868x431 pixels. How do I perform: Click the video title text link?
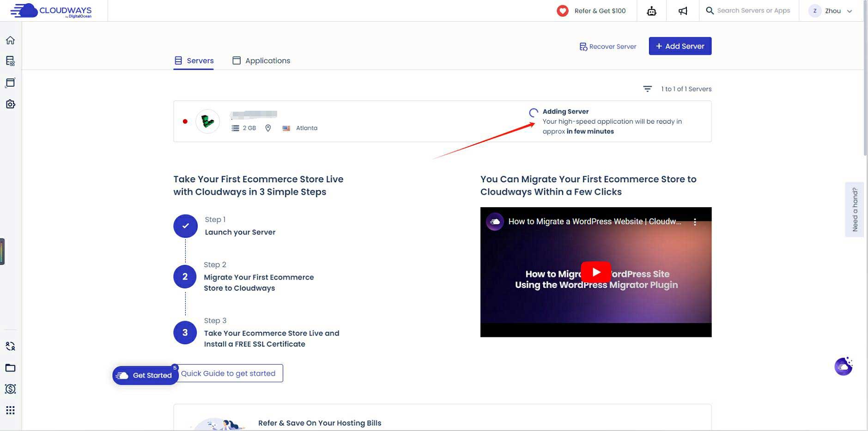pyautogui.click(x=595, y=221)
